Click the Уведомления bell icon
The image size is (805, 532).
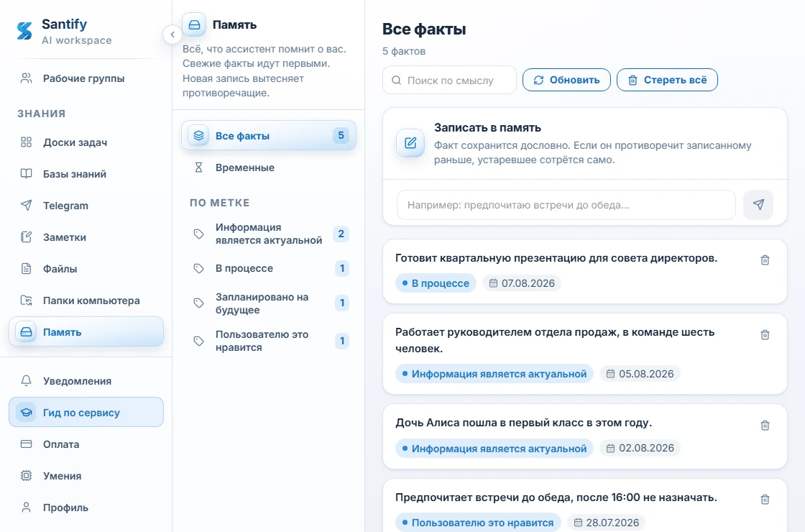pyautogui.click(x=26, y=380)
